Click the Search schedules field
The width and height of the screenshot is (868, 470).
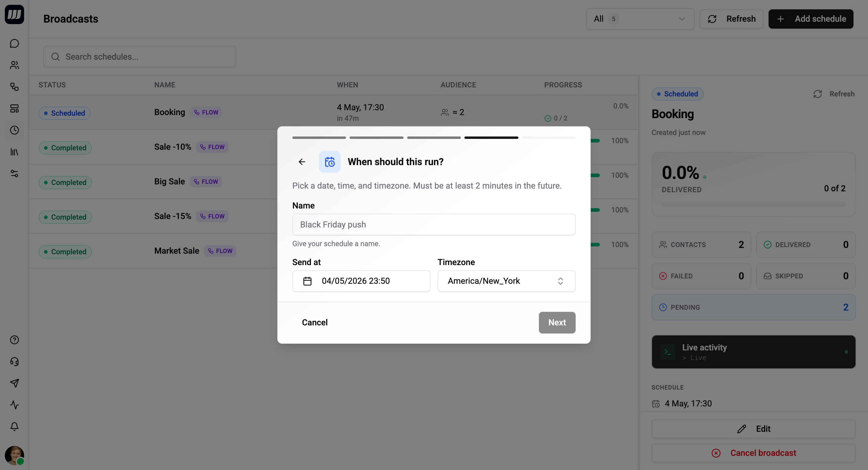(140, 57)
